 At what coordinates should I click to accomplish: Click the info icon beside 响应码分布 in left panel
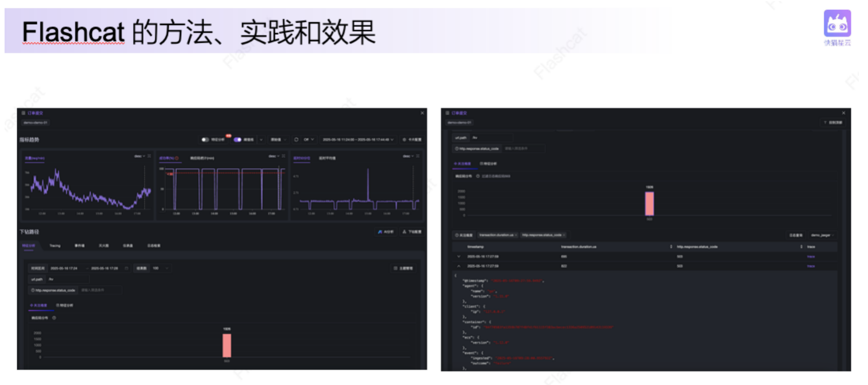click(x=54, y=318)
